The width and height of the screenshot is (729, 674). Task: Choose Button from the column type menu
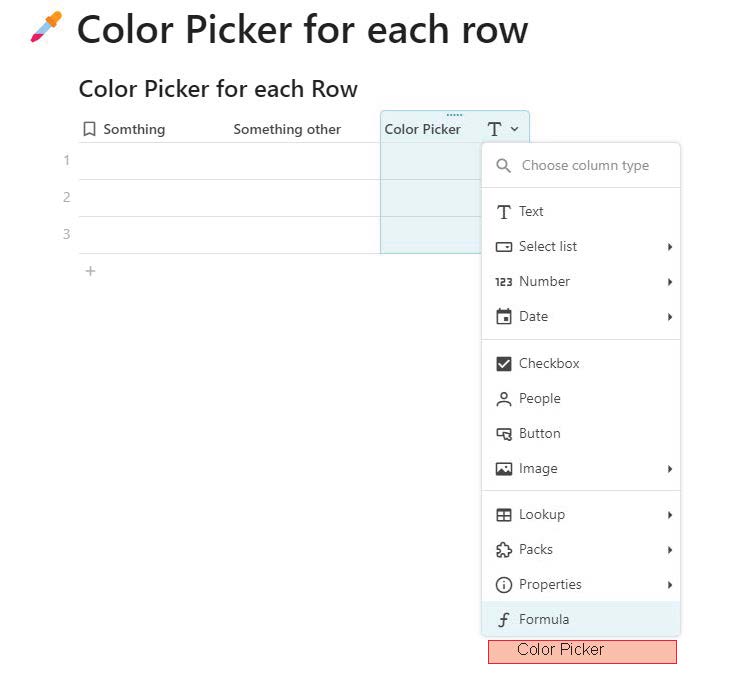pyautogui.click(x=581, y=434)
